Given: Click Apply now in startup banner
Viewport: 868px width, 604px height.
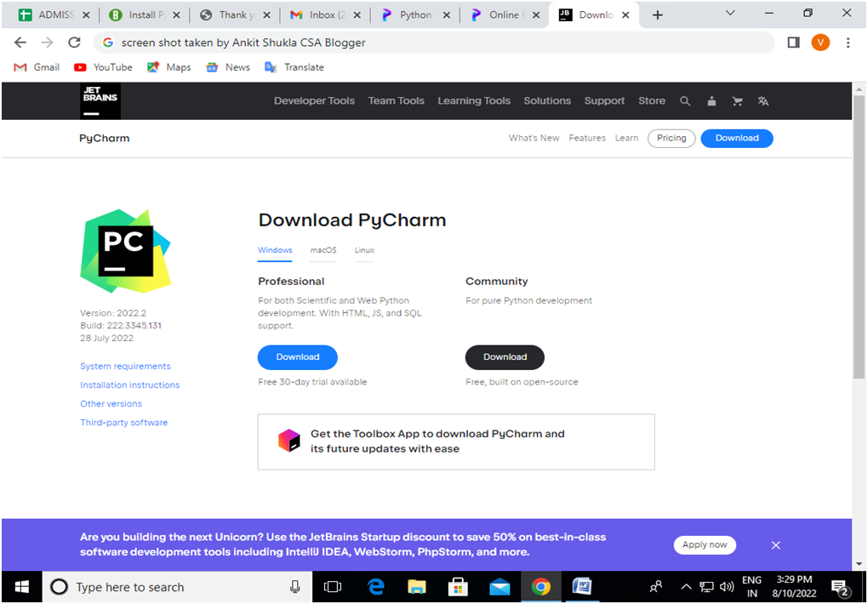Looking at the screenshot, I should pos(705,544).
